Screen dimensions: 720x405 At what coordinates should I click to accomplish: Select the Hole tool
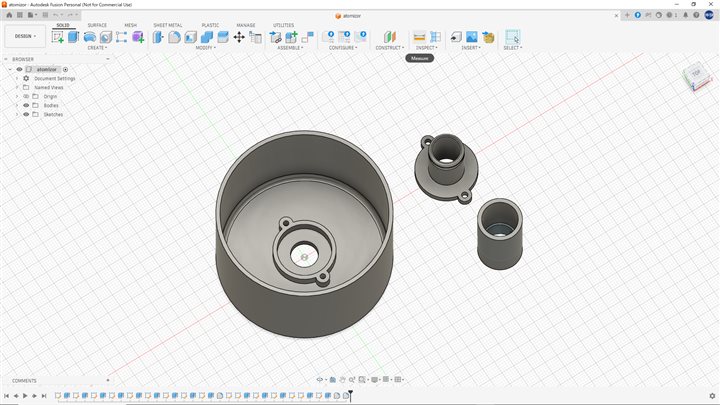[x=106, y=37]
